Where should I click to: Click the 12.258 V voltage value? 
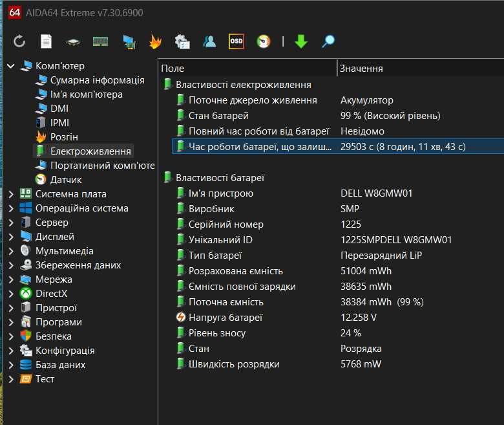[x=359, y=318]
